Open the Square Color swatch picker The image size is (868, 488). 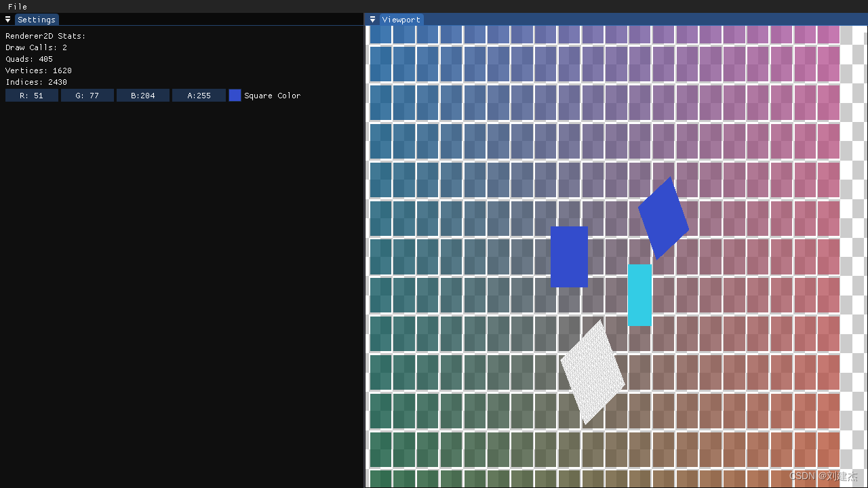pos(235,96)
